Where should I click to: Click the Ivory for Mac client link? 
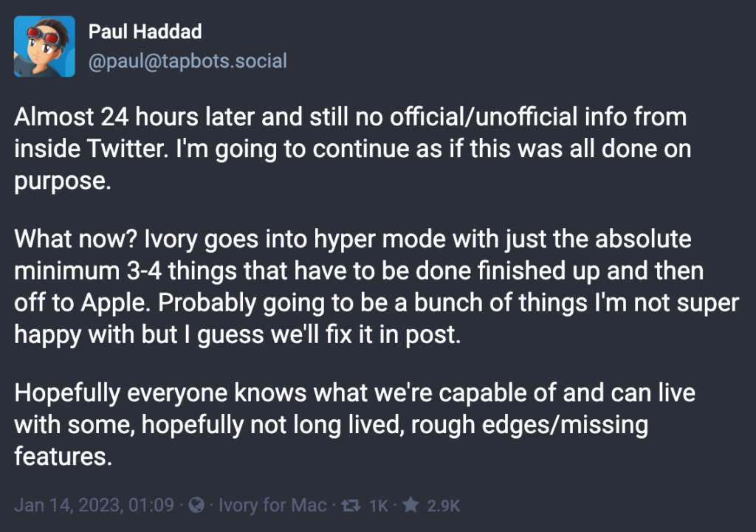coord(272,505)
